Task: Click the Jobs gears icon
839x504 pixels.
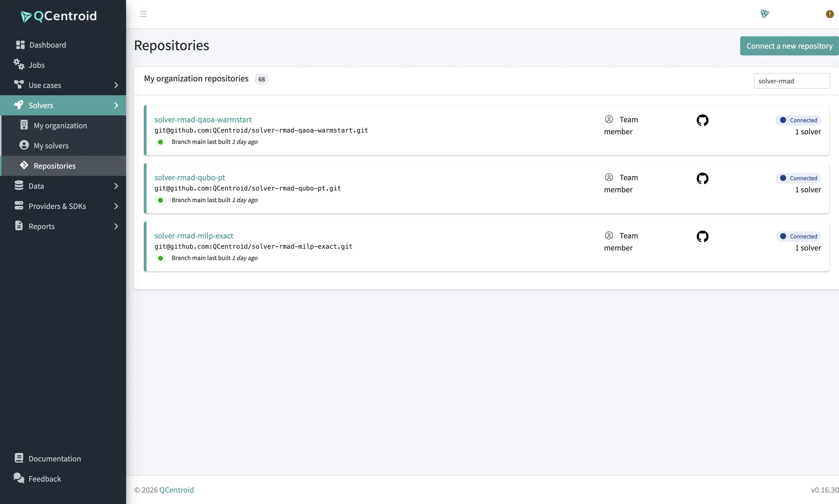Action: pos(19,65)
